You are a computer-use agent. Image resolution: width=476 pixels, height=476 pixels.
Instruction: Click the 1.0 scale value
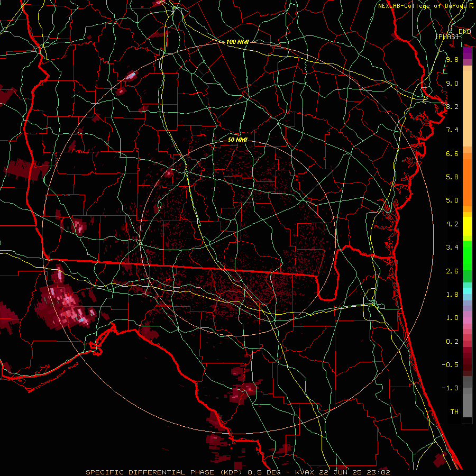[x=452, y=318]
